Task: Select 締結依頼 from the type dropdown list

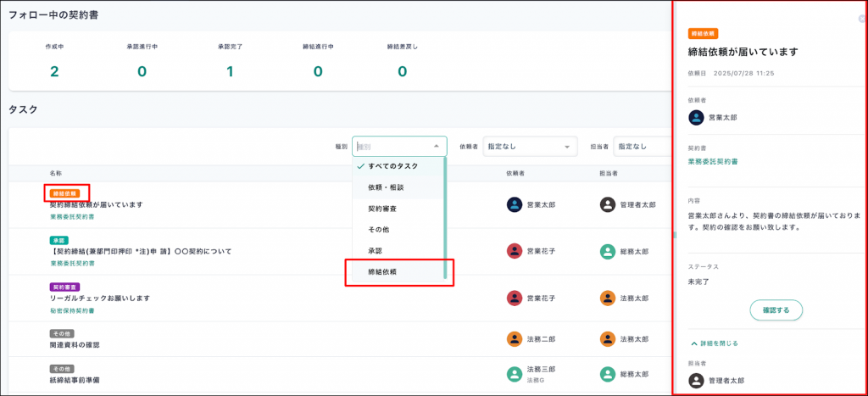Action: [x=382, y=272]
